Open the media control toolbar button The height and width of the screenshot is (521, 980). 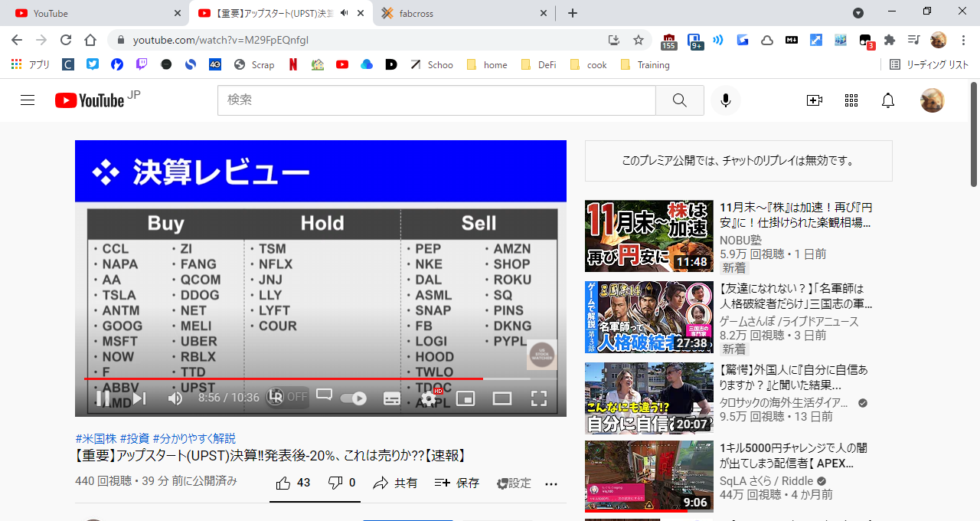913,40
